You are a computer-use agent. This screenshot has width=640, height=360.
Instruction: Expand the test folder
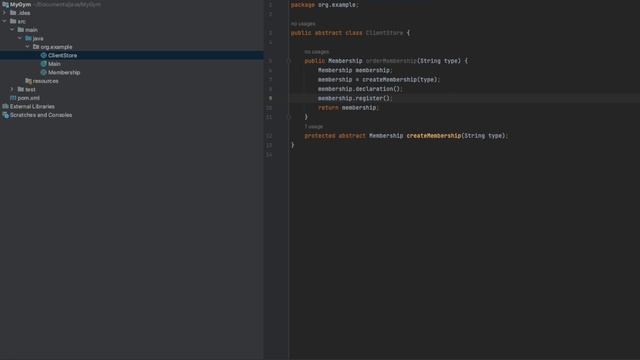pyautogui.click(x=12, y=89)
